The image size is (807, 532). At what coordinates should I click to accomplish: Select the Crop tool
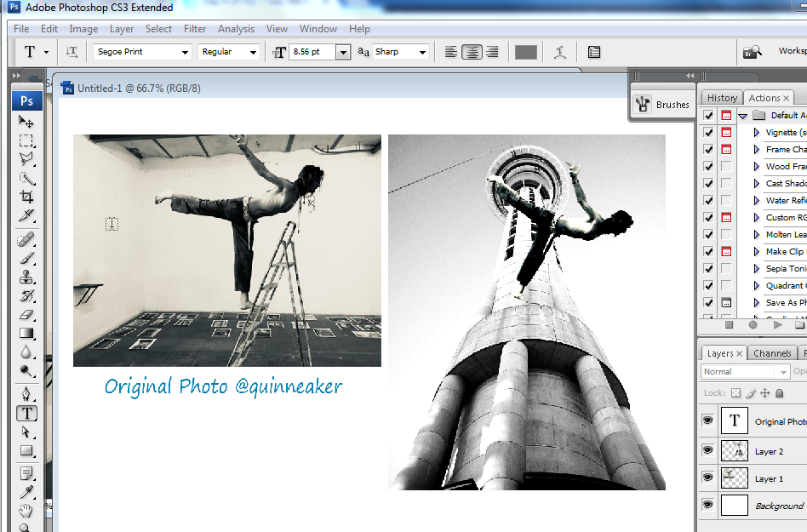26,197
